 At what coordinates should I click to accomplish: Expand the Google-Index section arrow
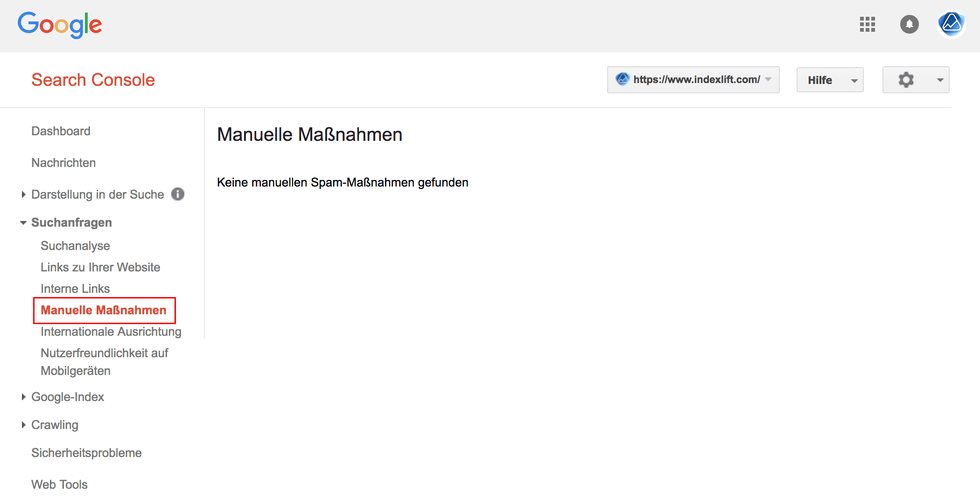pyautogui.click(x=23, y=397)
